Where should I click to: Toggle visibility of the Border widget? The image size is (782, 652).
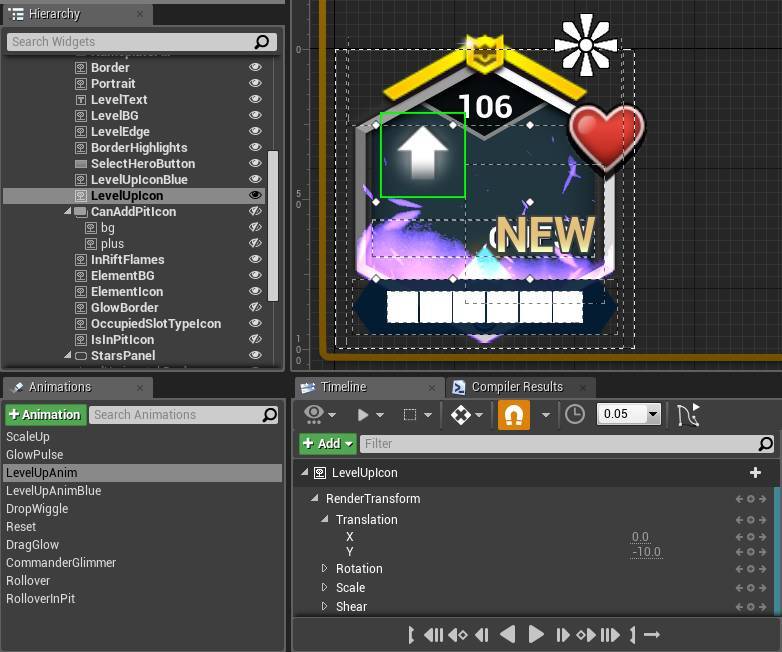coord(255,67)
